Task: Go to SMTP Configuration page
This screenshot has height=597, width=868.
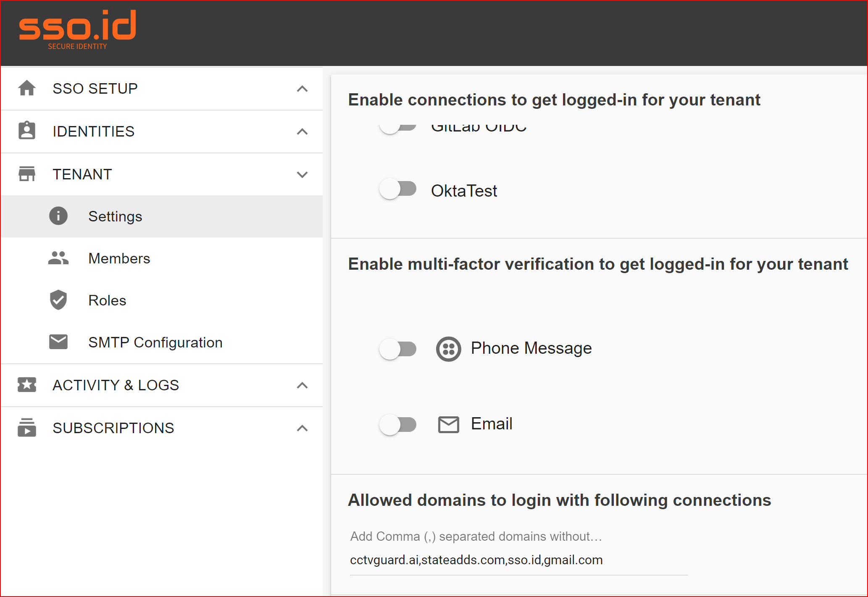Action: point(155,342)
